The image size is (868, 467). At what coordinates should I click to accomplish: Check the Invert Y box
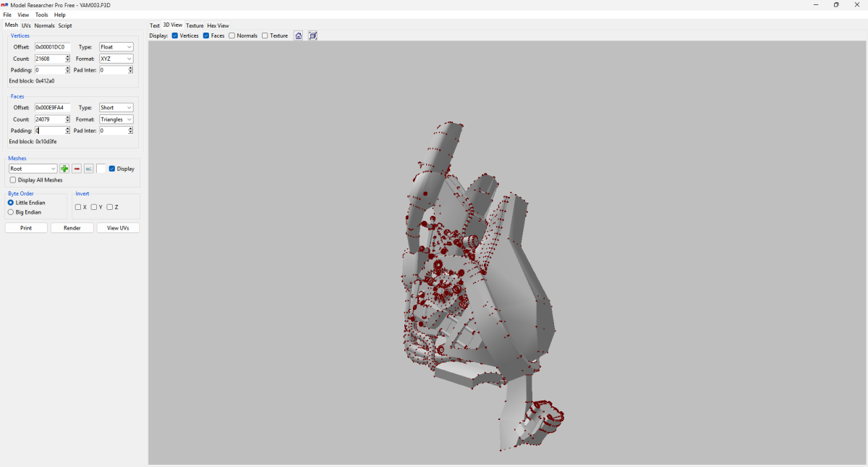click(94, 207)
